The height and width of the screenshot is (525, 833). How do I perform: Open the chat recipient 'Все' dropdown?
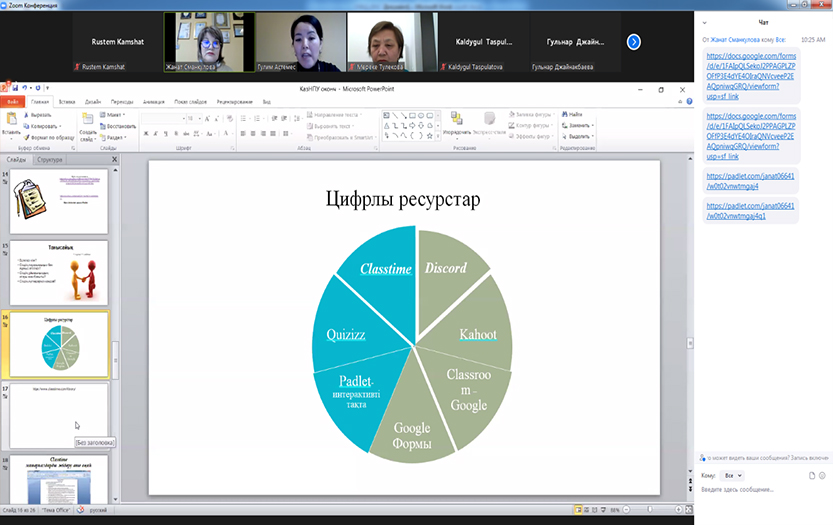point(733,476)
